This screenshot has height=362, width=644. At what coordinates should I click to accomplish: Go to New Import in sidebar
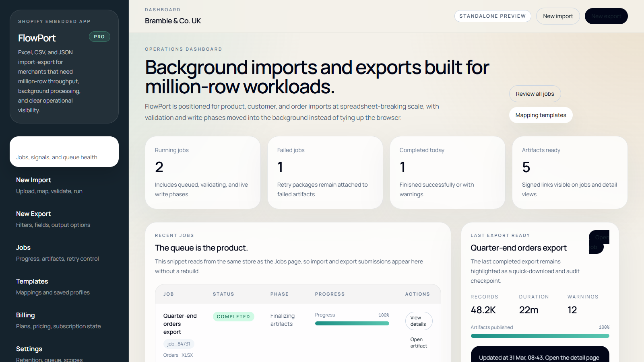click(64, 185)
